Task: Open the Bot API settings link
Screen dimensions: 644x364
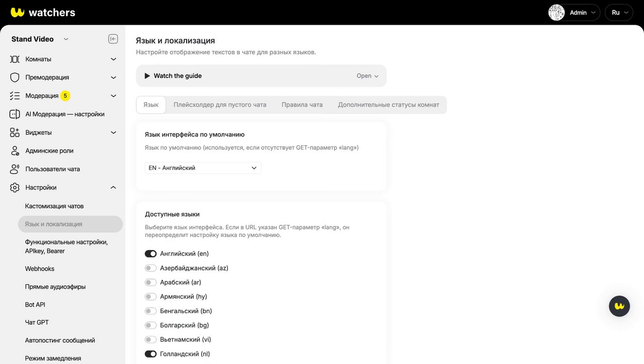Action: click(35, 305)
